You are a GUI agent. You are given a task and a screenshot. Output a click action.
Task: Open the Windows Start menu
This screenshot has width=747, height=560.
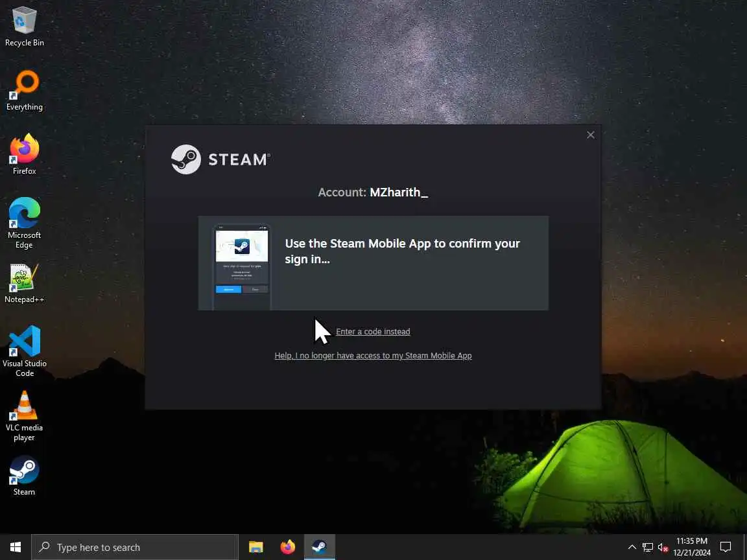[x=16, y=547]
